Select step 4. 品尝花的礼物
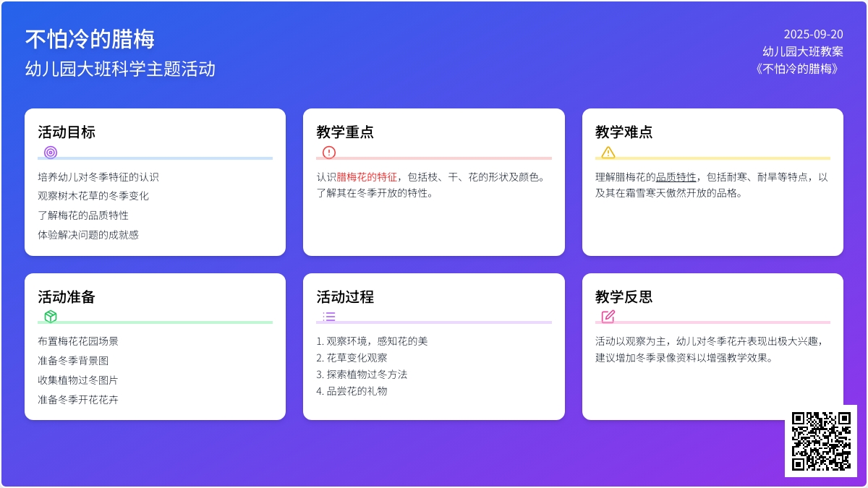This screenshot has width=868, height=488. tap(352, 391)
